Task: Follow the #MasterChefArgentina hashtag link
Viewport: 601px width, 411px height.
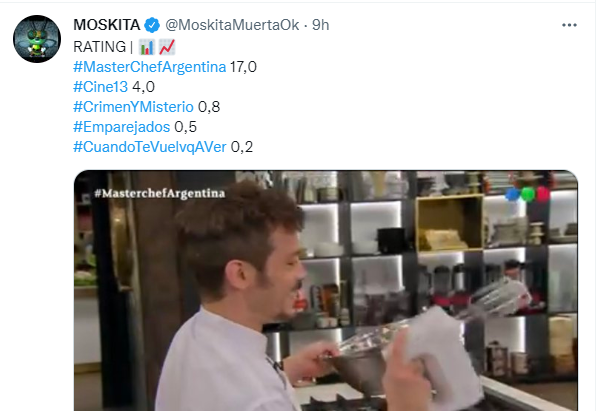Action: coord(149,67)
